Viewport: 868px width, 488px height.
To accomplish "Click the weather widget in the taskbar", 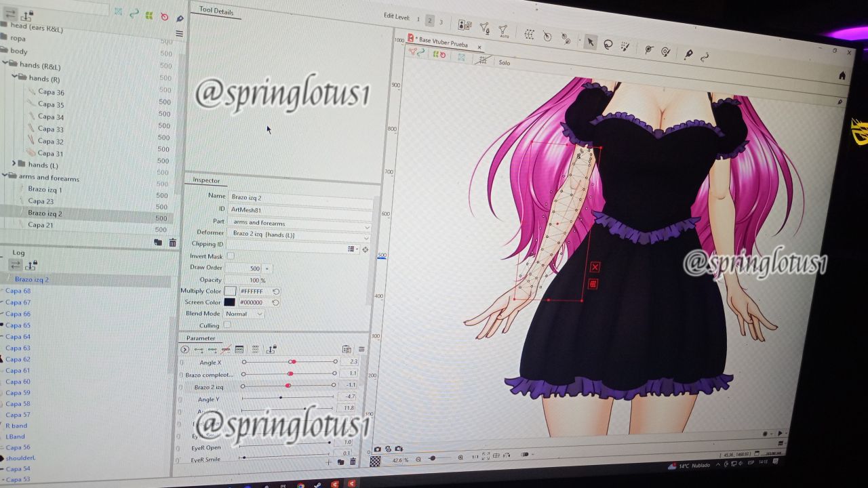I will tap(688, 466).
